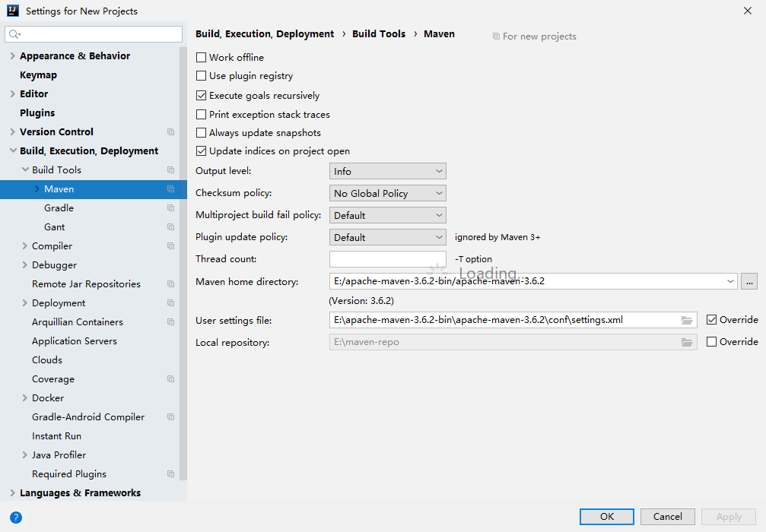Screen dimensions: 766x532
Task: Click the project-level icon next to Coverage
Action: click(170, 379)
